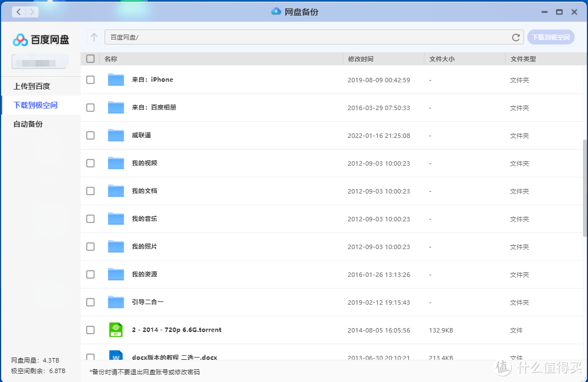
Task: Click the 百度网盘 logo
Action: pyautogui.click(x=41, y=39)
